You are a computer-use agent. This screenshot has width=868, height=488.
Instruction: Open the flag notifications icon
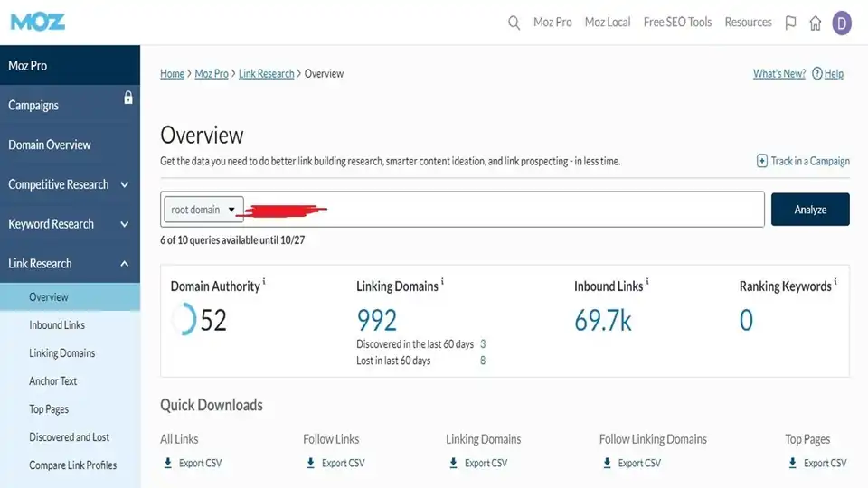coord(790,23)
